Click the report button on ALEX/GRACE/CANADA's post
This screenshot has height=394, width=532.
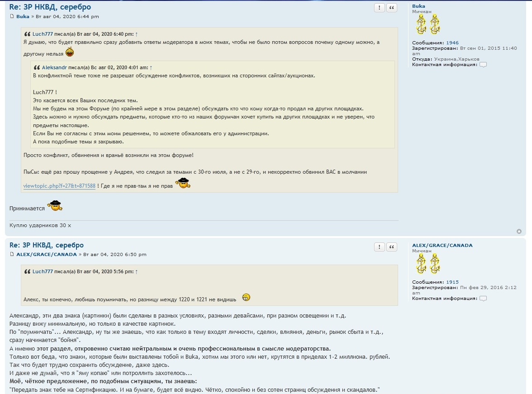[380, 247]
